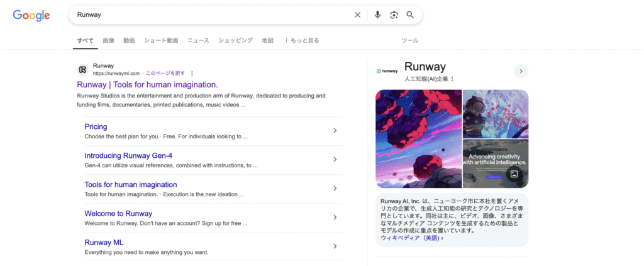Open the ツール tools button
Viewport: 644px width, 266px height.
coord(410,40)
